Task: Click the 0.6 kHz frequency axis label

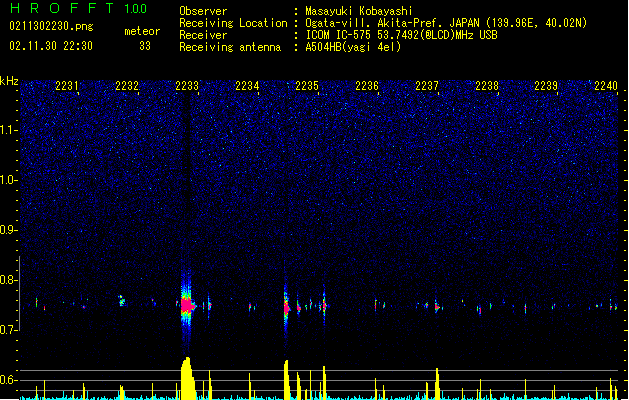Action: 9,380
